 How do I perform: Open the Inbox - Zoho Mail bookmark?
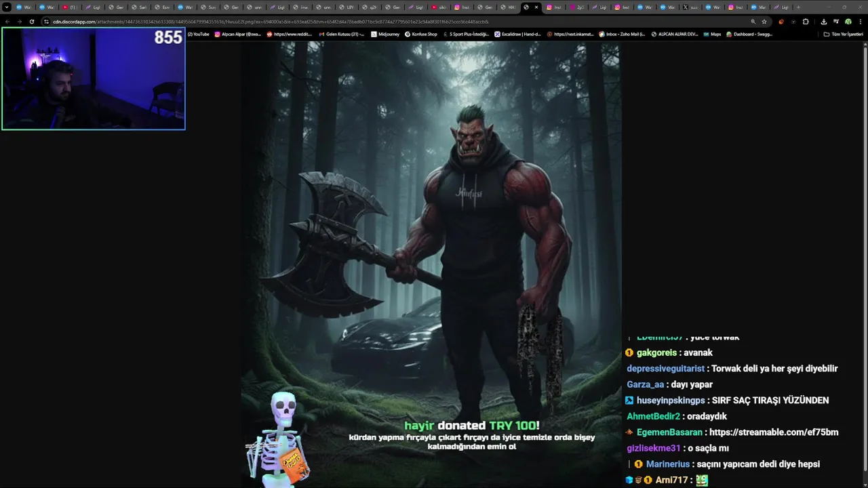(622, 34)
